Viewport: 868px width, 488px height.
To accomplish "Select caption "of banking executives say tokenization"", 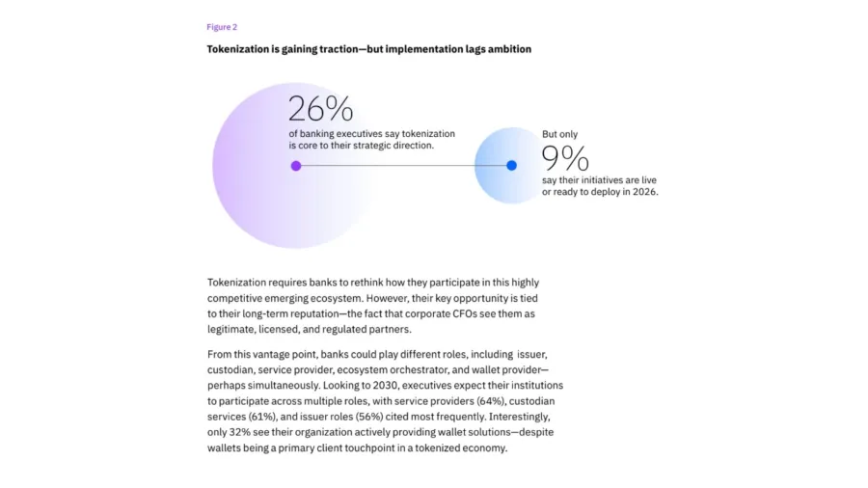I will 372,133.
